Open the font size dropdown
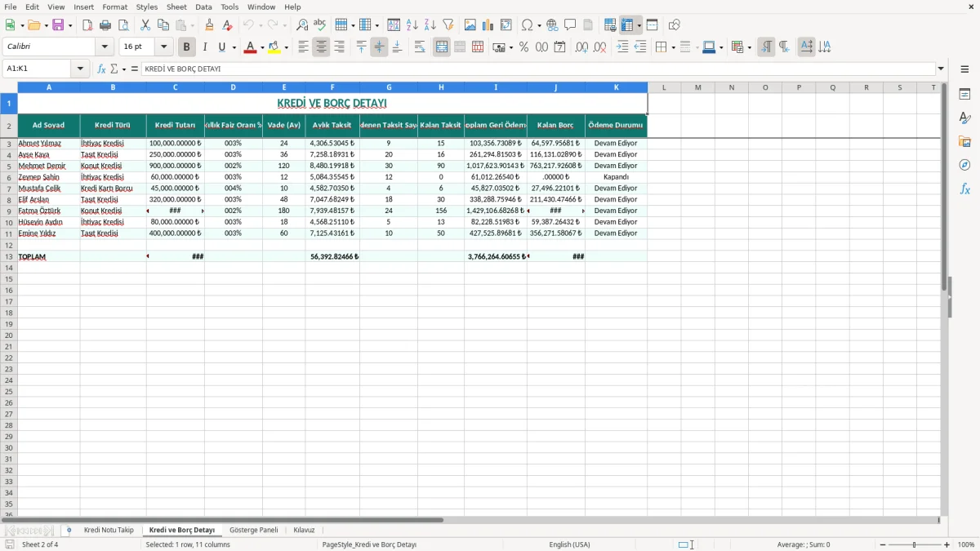Image resolution: width=980 pixels, height=551 pixels. [x=163, y=47]
